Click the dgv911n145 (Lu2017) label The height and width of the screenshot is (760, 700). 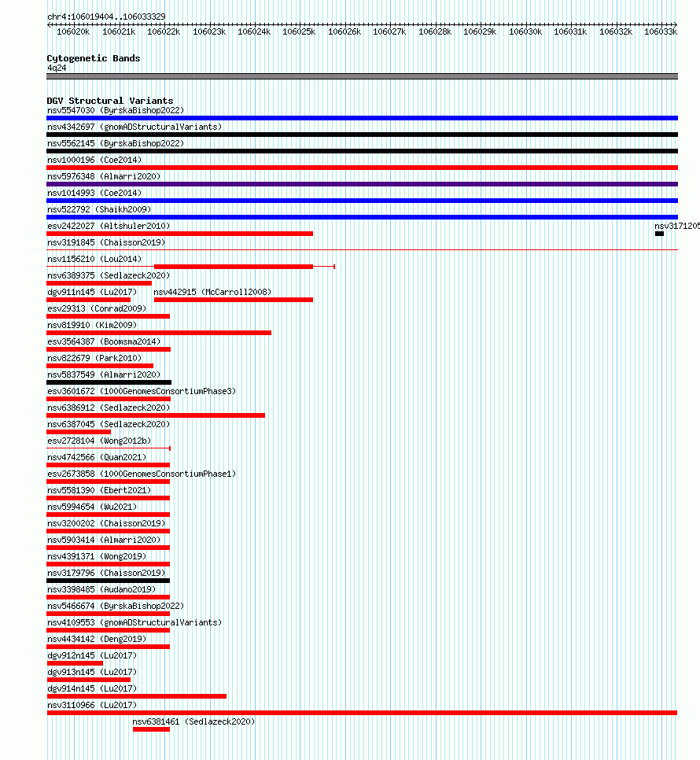[x=92, y=292]
